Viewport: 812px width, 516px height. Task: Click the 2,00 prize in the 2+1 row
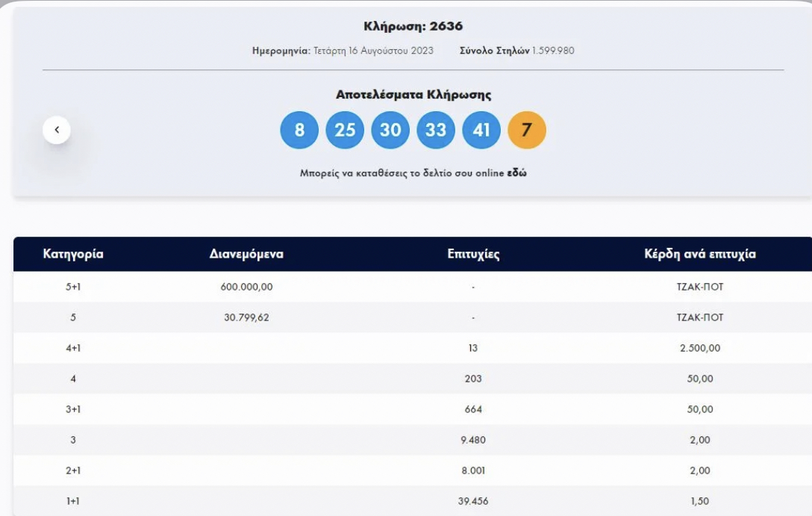700,470
